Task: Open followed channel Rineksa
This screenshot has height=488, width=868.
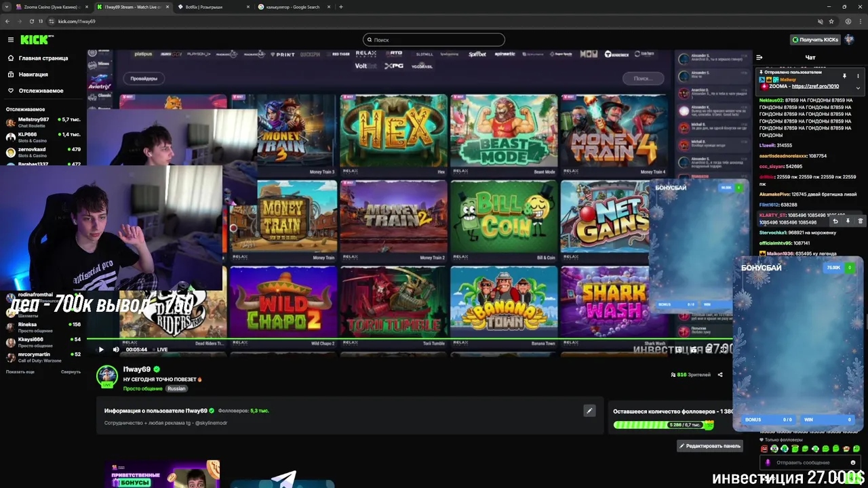Action: pos(43,327)
